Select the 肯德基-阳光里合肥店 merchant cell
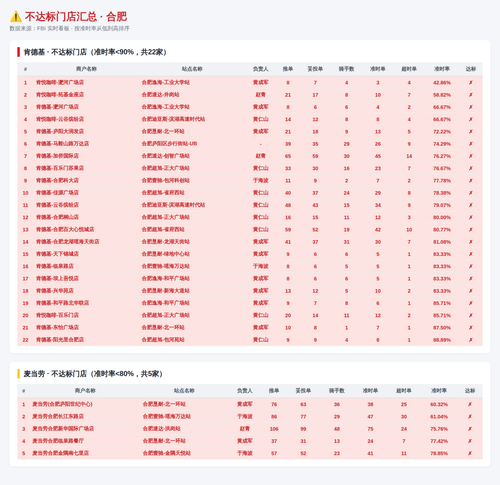500x485 pixels. [x=60, y=340]
